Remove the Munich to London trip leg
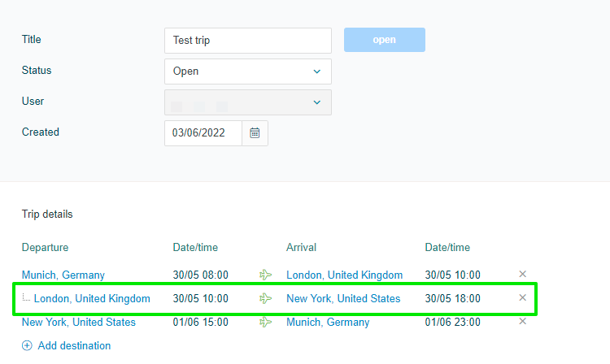This screenshot has height=364, width=610. click(x=523, y=275)
